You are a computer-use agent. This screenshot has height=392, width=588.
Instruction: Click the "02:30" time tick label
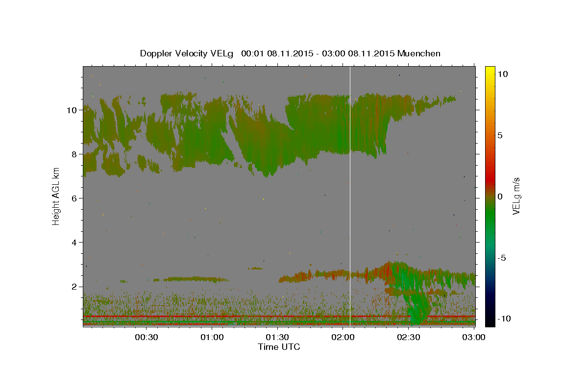409,337
